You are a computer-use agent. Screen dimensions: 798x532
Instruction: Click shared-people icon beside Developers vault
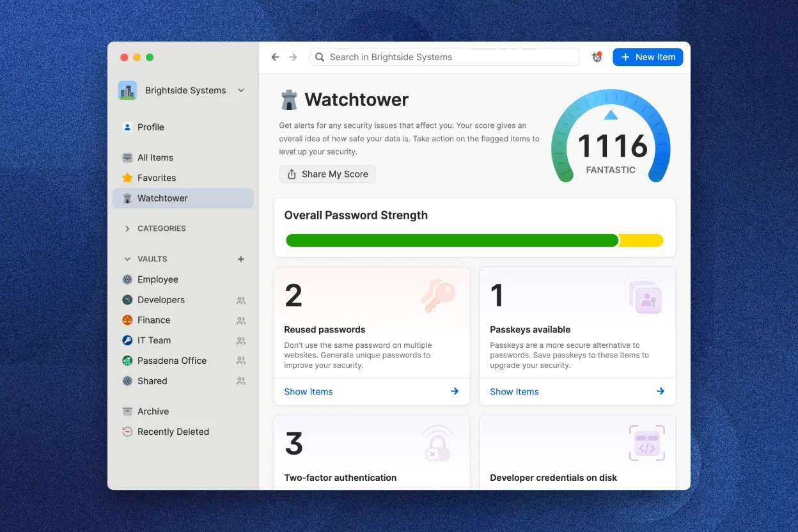[241, 300]
